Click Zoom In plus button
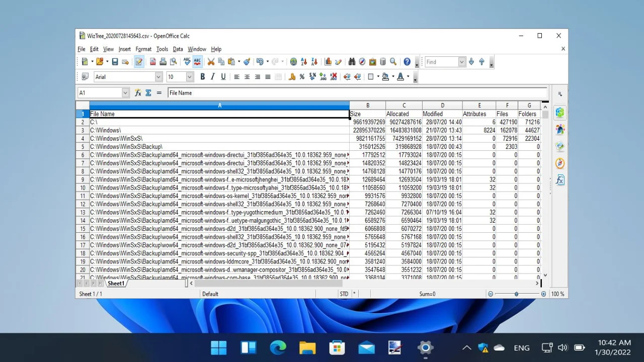Viewport: 644px width, 362px height. click(x=543, y=294)
